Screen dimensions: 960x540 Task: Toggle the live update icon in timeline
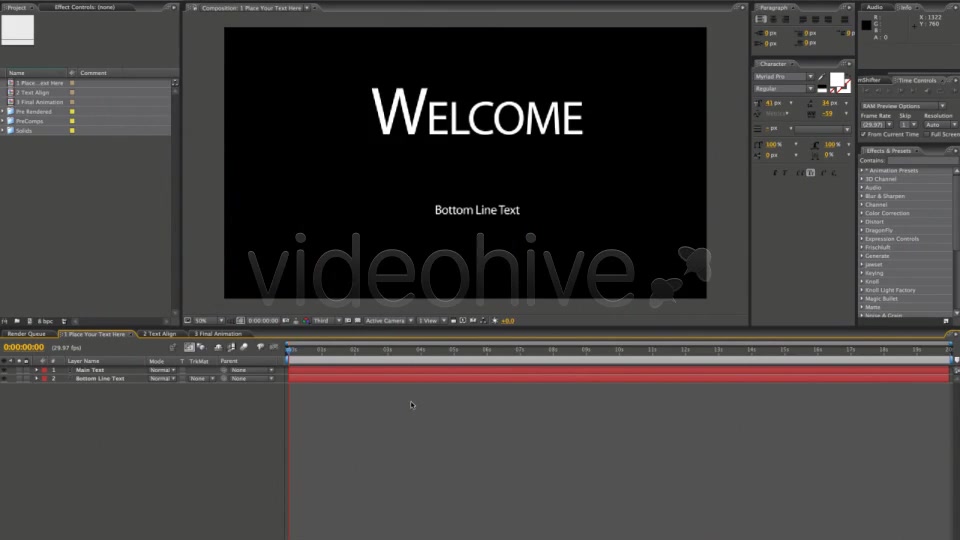189,347
